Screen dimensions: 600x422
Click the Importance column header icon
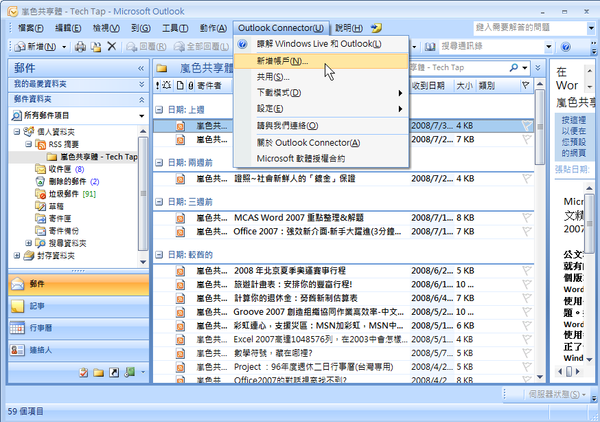click(x=157, y=86)
